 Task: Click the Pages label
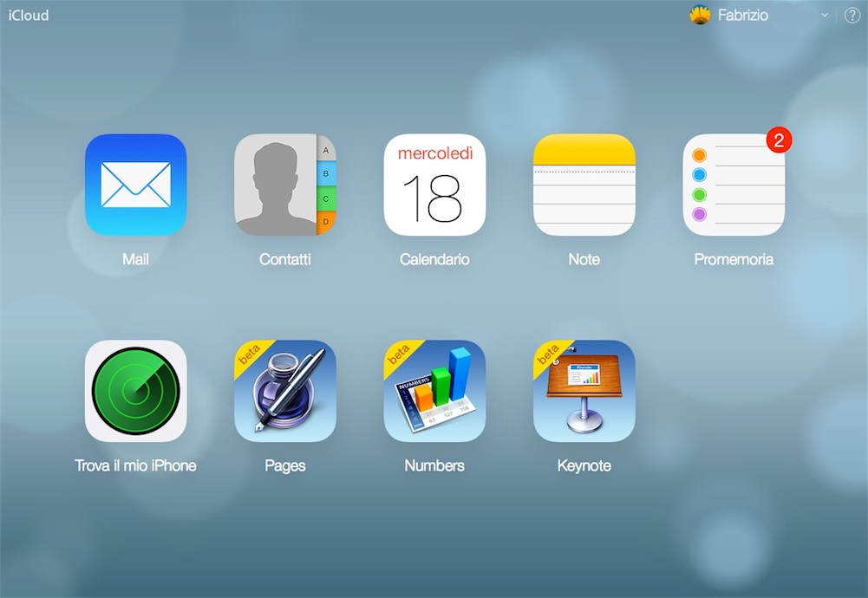(285, 465)
